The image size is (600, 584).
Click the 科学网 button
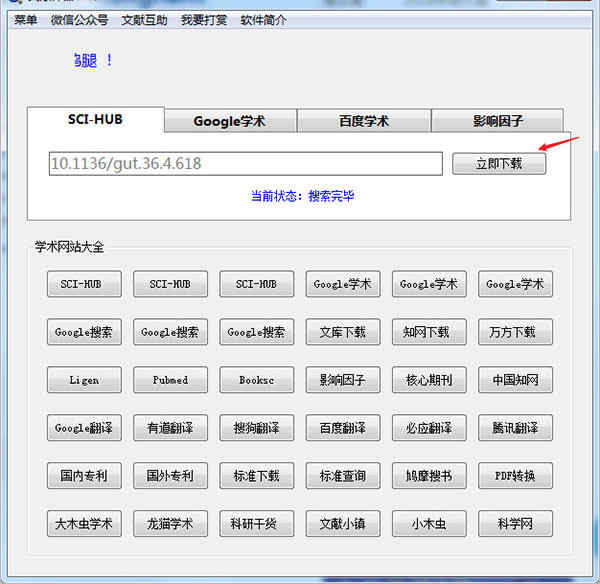point(515,524)
